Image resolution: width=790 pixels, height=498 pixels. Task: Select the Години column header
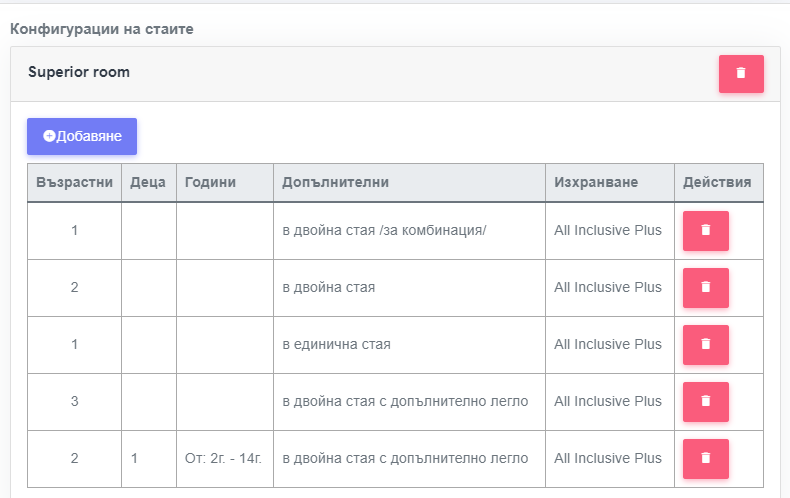pyautogui.click(x=210, y=183)
